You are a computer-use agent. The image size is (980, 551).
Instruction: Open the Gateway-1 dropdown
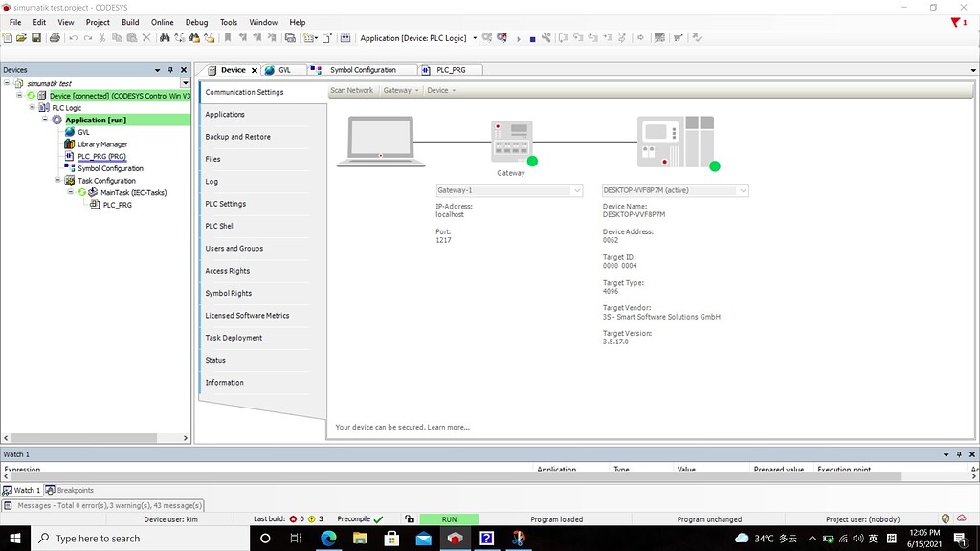point(576,190)
